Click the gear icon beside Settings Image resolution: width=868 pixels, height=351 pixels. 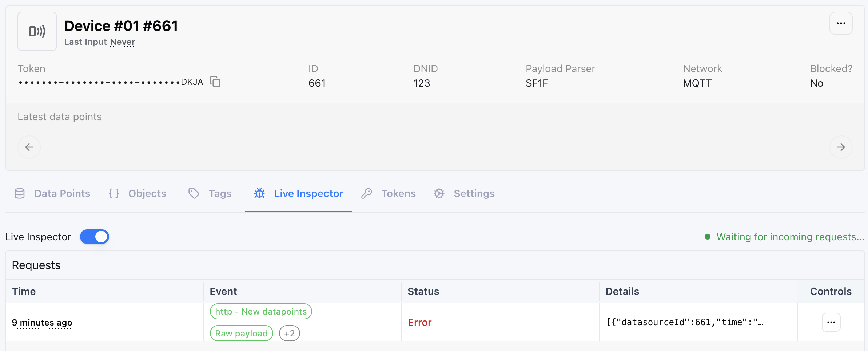[439, 193]
